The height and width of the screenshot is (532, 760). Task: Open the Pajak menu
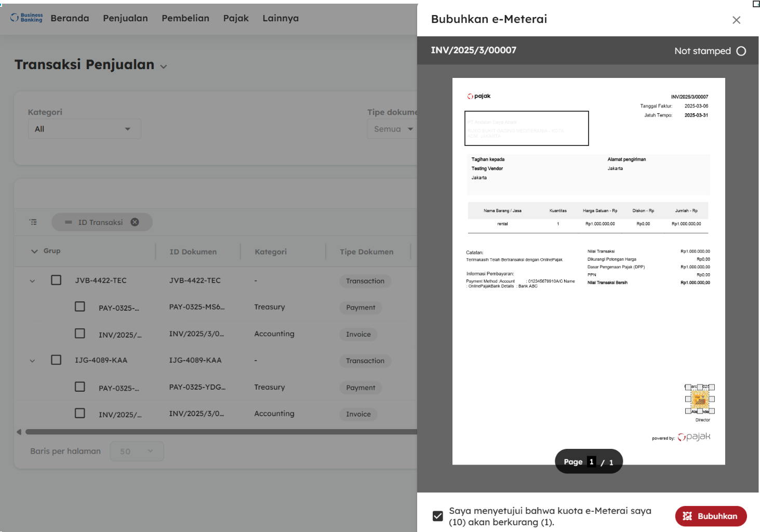pyautogui.click(x=236, y=18)
